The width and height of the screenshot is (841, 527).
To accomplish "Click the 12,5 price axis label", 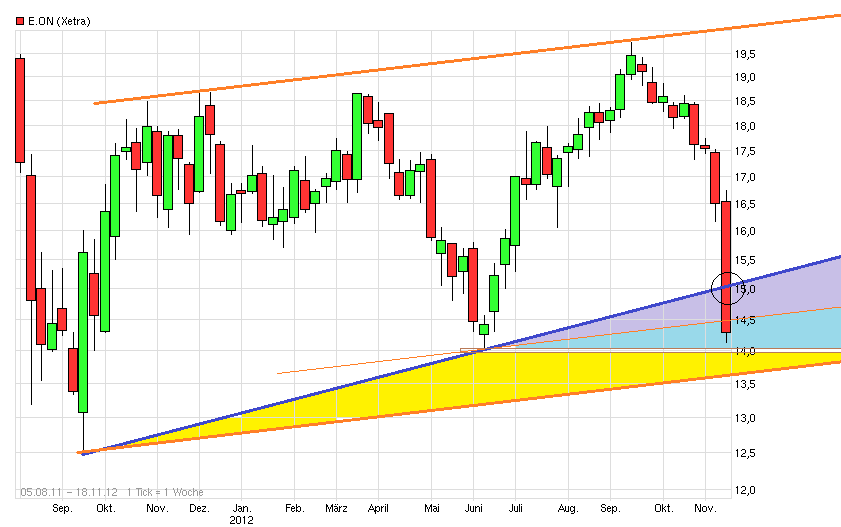I will tap(745, 453).
